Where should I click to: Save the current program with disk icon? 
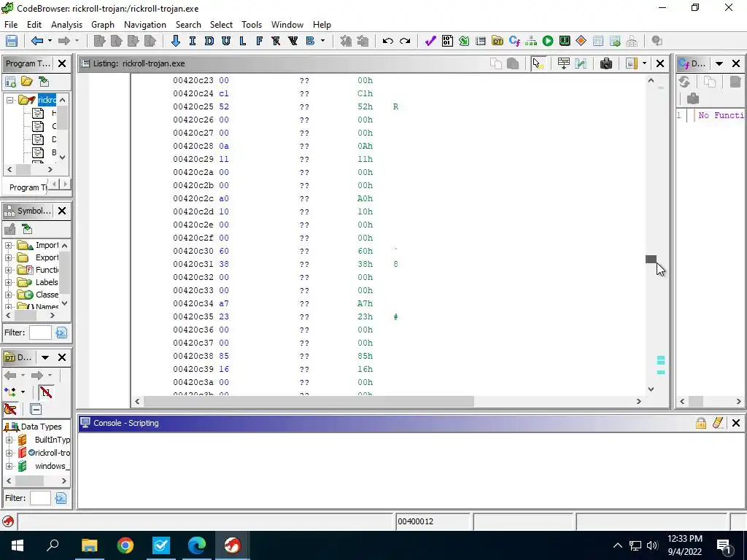pyautogui.click(x=12, y=41)
